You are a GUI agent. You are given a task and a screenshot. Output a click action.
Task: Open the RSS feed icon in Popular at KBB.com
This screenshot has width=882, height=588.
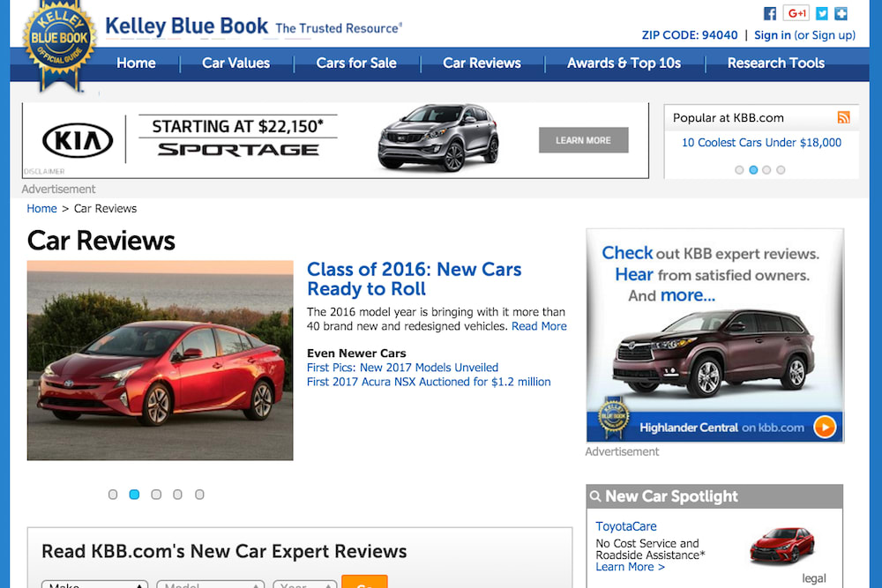pos(843,117)
